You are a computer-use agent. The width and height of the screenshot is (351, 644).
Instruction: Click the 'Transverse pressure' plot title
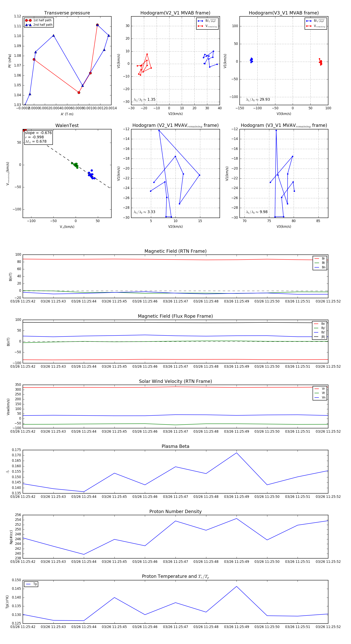(67, 13)
